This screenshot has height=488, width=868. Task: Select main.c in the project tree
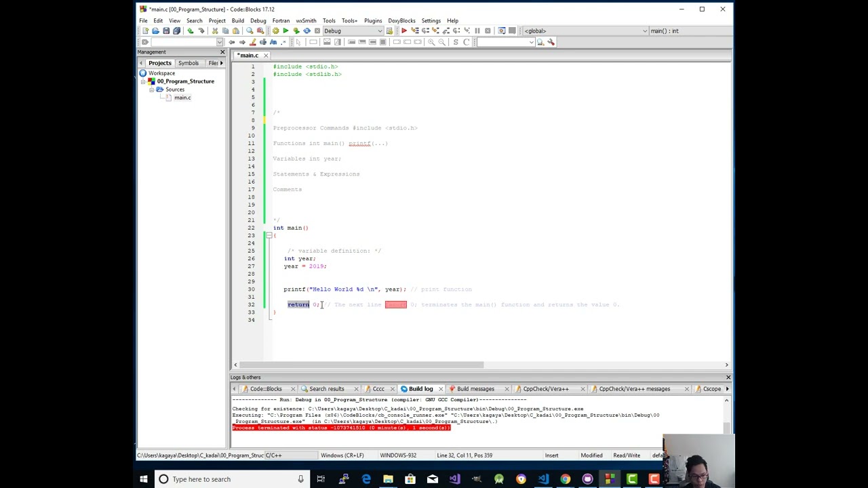[x=182, y=98]
